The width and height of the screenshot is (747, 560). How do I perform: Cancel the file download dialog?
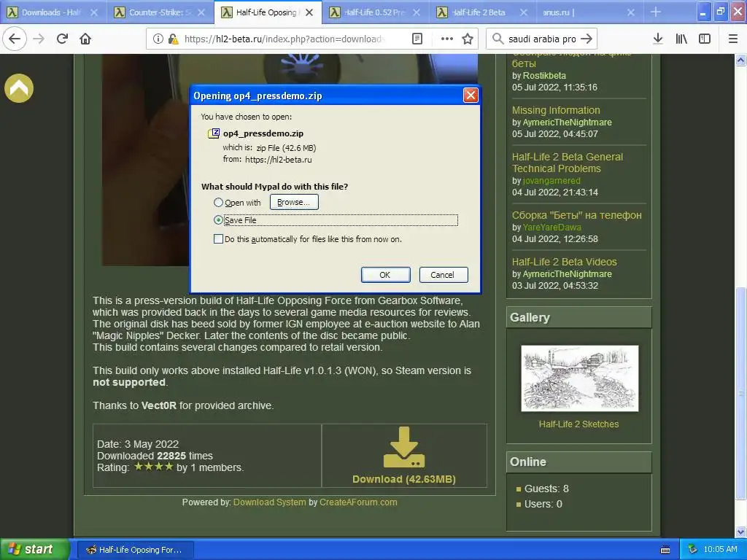pos(443,275)
